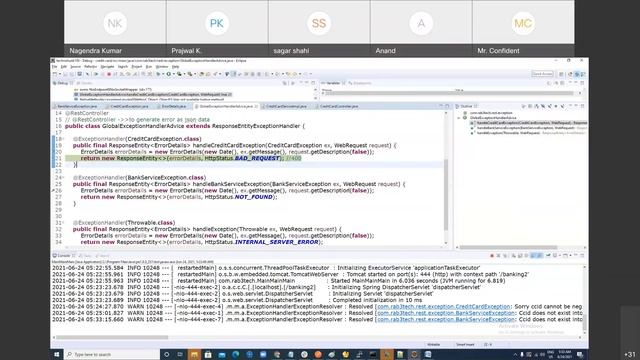Screen dimensions: 640x360
Task: Toggle Hide Static Members in Outline toolbar
Action: click(x=549, y=106)
